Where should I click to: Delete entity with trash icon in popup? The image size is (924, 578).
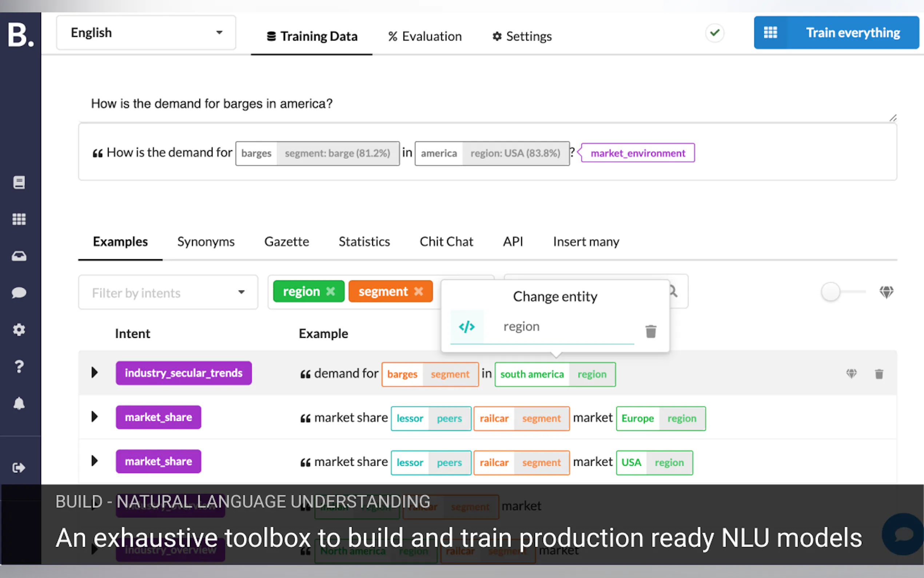(x=650, y=331)
